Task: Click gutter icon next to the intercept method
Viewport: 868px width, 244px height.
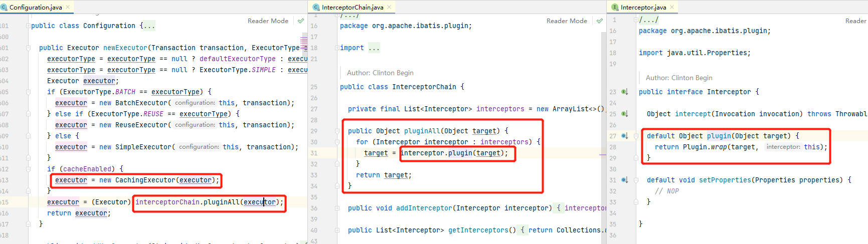Action: pyautogui.click(x=624, y=114)
